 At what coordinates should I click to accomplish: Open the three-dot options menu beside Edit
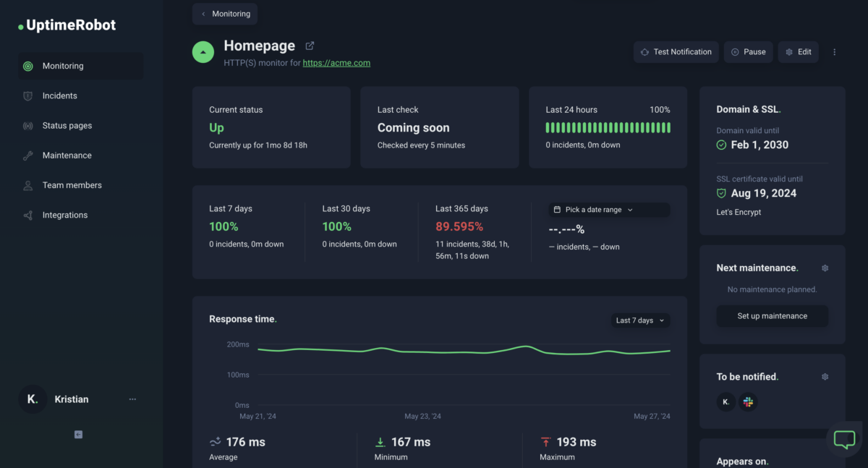click(x=834, y=51)
